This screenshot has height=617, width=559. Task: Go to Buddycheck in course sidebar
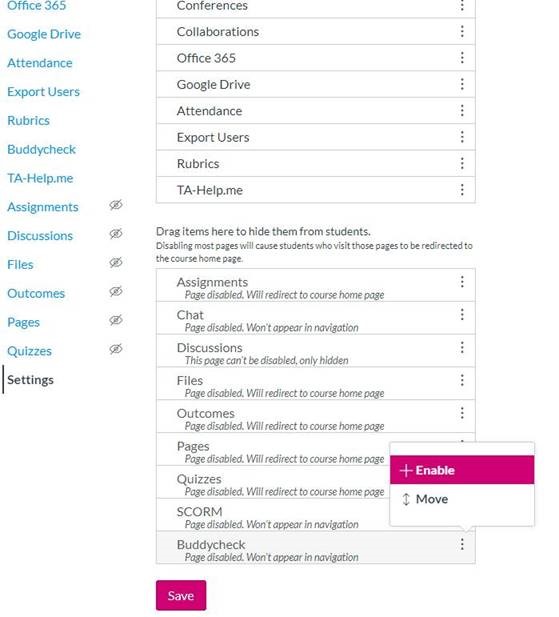(41, 150)
